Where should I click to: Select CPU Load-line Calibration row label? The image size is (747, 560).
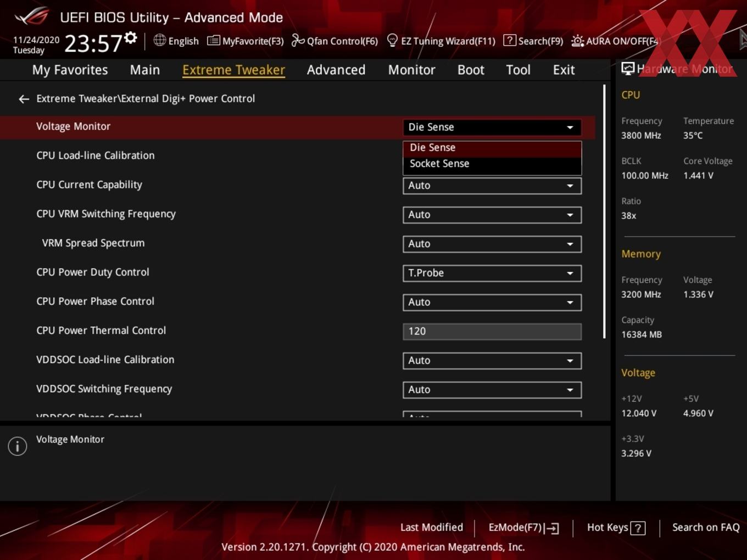95,155
